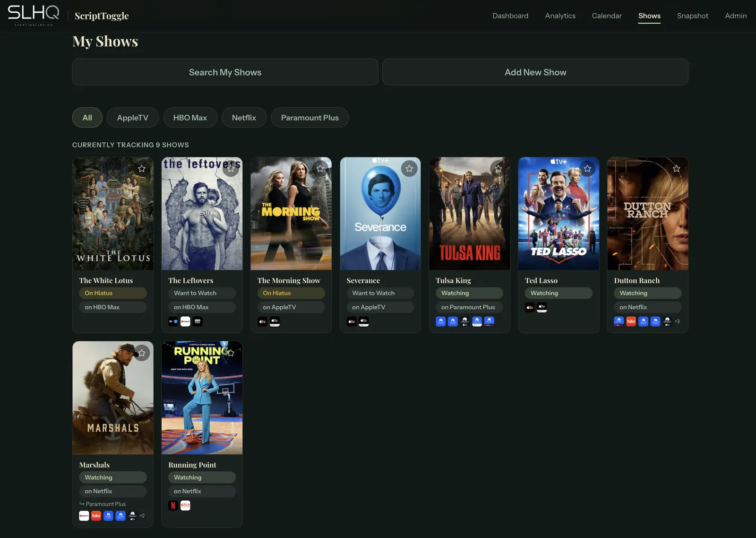Click the white Apple TV icon under Severance
Viewport: 756px width, 538px height.
click(x=364, y=321)
